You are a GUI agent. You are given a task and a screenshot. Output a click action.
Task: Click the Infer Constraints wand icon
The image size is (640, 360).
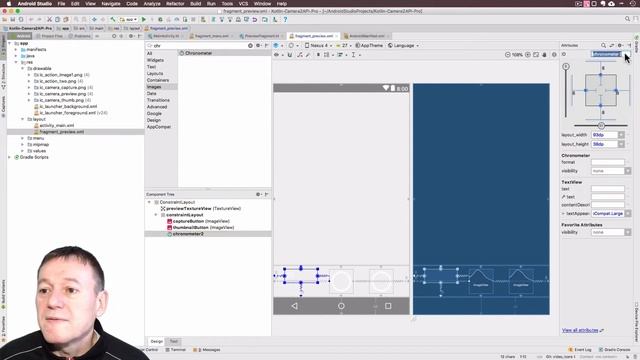pyautogui.click(x=308, y=55)
